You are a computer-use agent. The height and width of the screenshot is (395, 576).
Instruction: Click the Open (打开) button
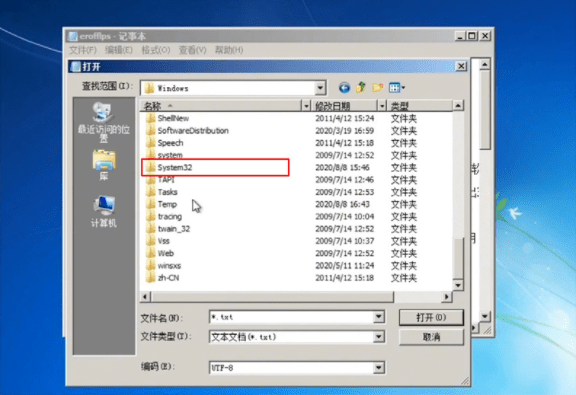coord(431,317)
